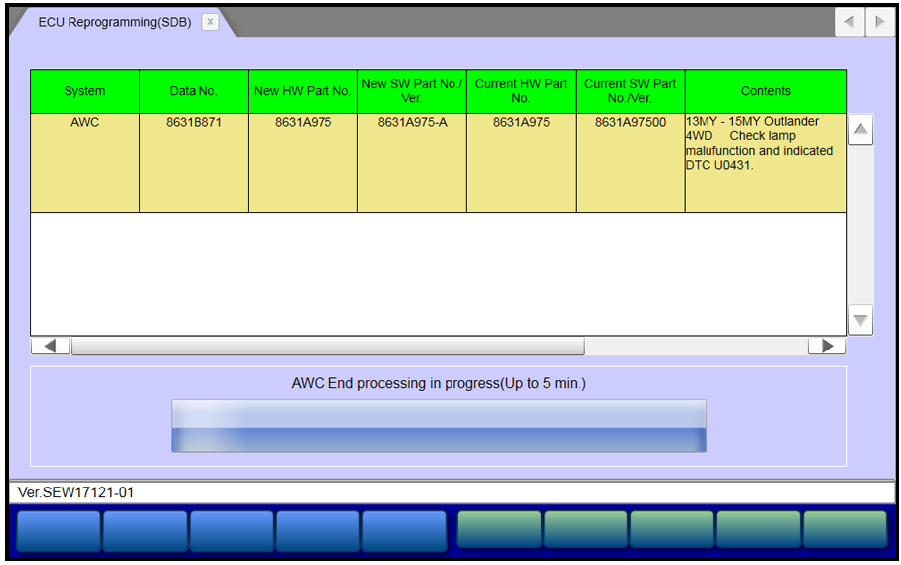Click the New HW Part No. header
901x565 pixels.
click(x=302, y=91)
